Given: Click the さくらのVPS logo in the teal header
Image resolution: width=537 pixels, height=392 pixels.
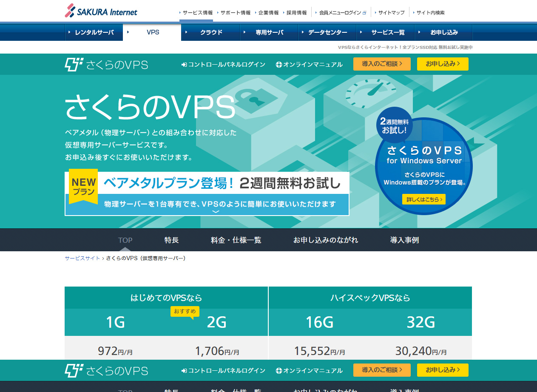Looking at the screenshot, I should coord(106,65).
